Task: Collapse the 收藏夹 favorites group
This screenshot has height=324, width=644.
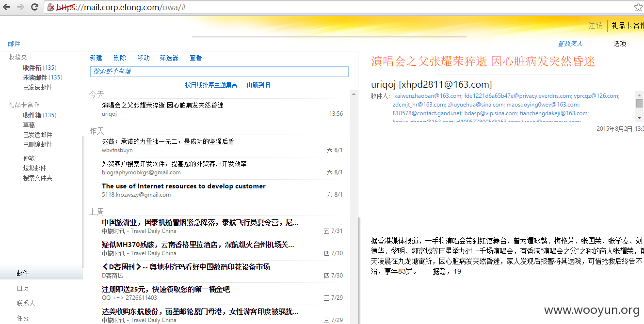Action: [17, 57]
